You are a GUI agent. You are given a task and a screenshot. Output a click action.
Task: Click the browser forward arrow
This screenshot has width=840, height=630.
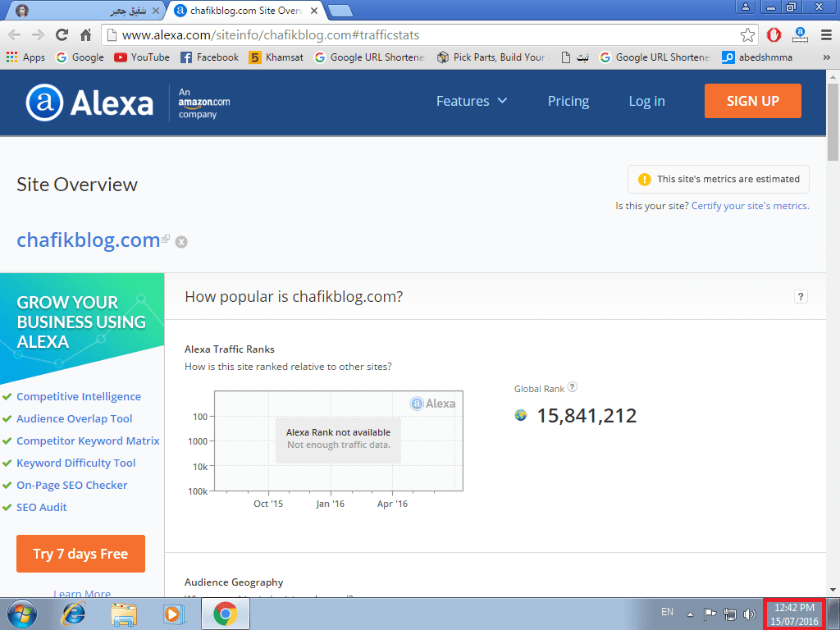pyautogui.click(x=38, y=35)
